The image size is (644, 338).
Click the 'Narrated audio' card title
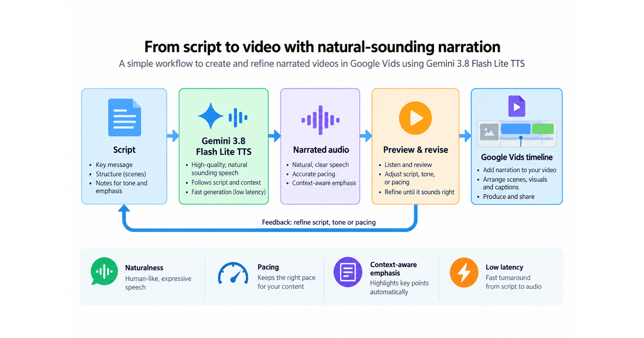click(x=321, y=150)
